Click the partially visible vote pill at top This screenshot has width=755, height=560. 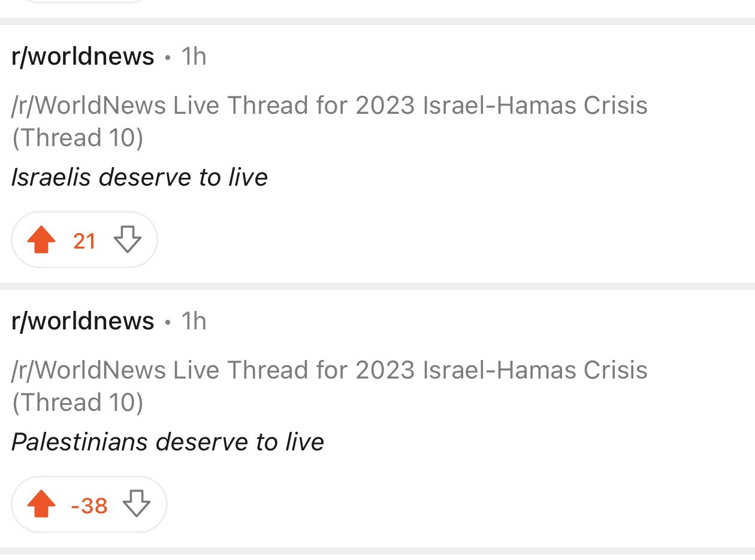84,1
